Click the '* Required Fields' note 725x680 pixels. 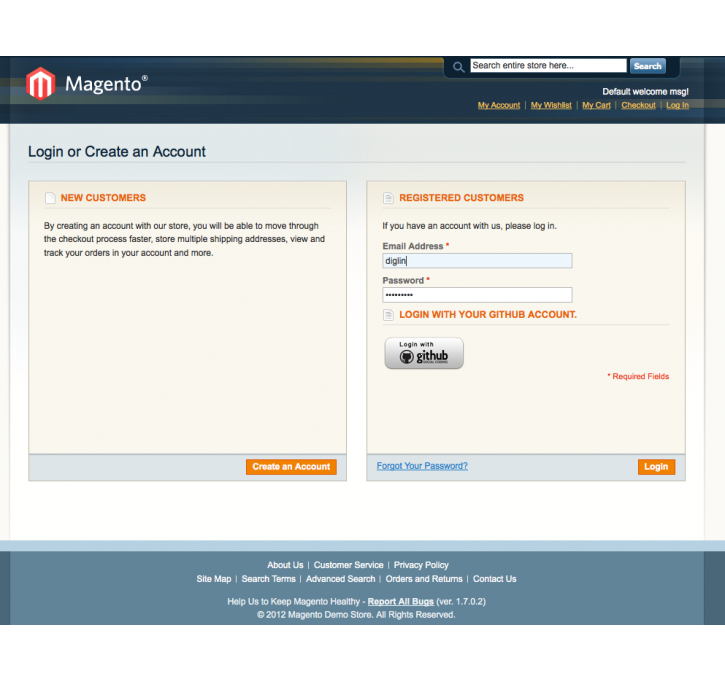(x=638, y=376)
